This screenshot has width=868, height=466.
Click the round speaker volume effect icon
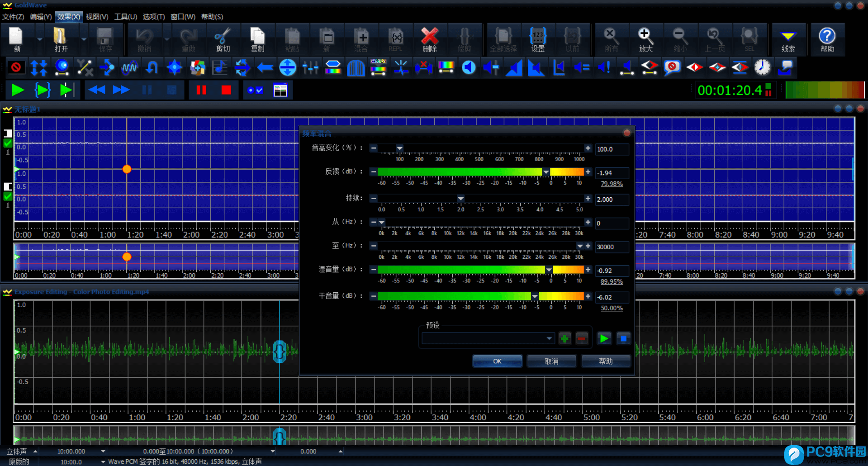click(469, 68)
